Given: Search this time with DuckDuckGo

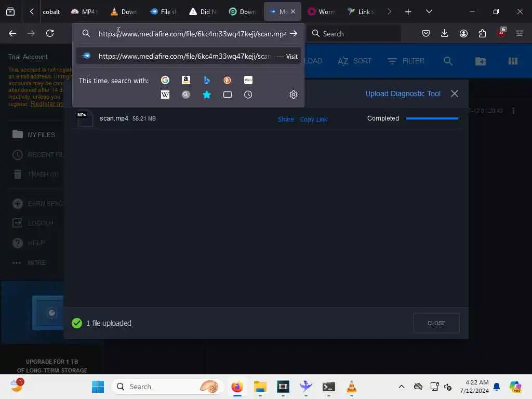Looking at the screenshot, I should 228,80.
